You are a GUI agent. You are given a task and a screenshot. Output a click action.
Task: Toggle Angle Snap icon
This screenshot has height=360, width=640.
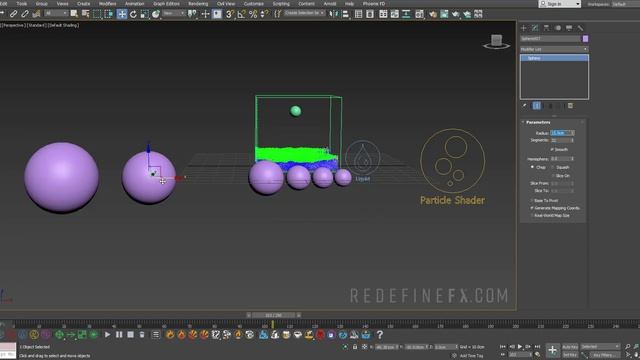[242, 14]
